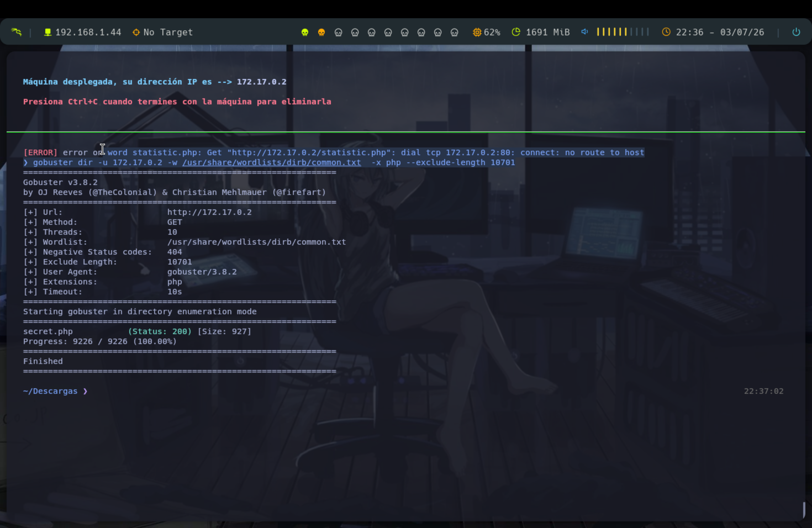
Task: Switch to the third skull workspace
Action: pos(338,32)
